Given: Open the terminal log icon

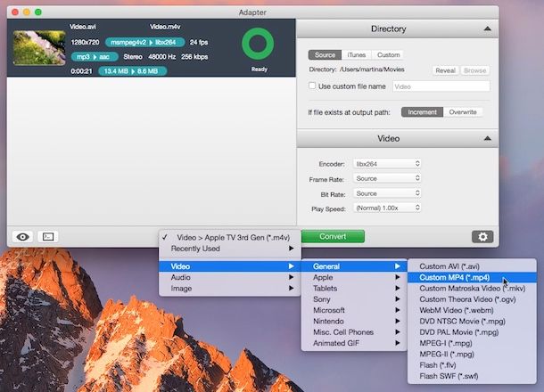Looking at the screenshot, I should 48,236.
